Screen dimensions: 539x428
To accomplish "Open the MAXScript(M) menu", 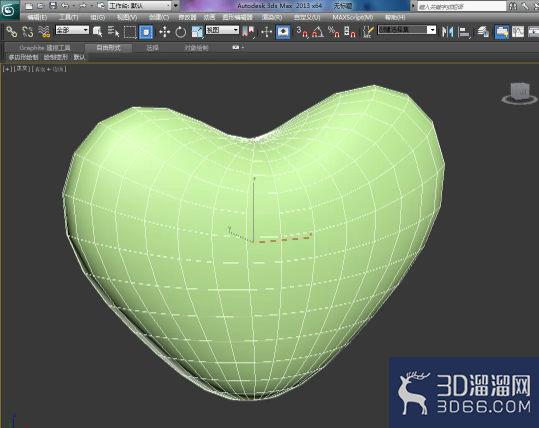I will (x=353, y=17).
